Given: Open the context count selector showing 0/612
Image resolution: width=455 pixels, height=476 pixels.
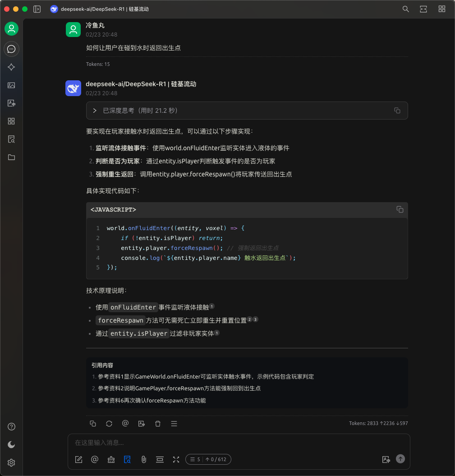Looking at the screenshot, I should coord(208,459).
